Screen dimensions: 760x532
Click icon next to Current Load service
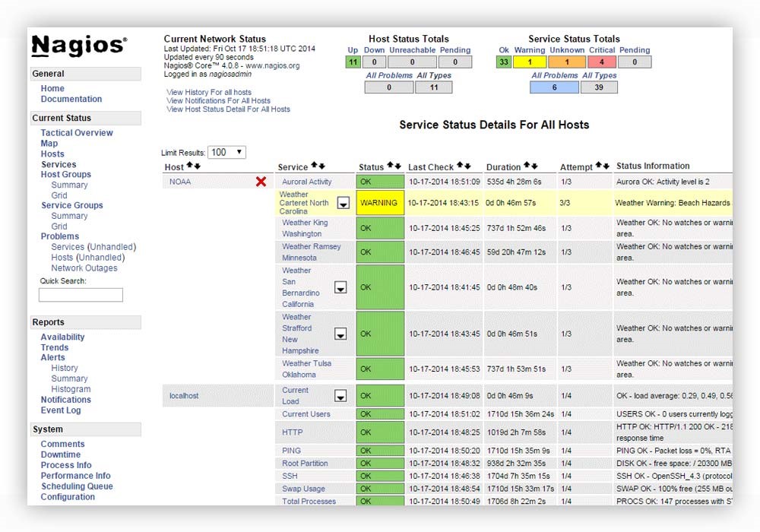[x=340, y=396]
